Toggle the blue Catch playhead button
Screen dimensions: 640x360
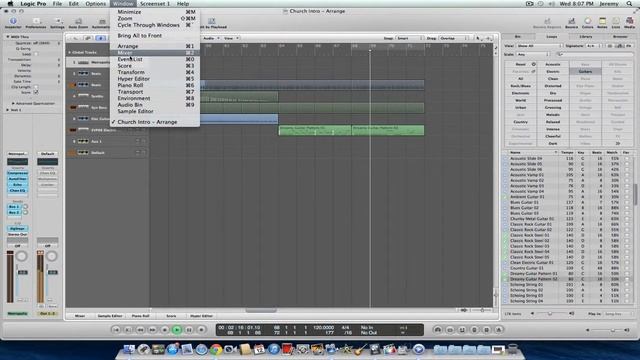coord(100,38)
